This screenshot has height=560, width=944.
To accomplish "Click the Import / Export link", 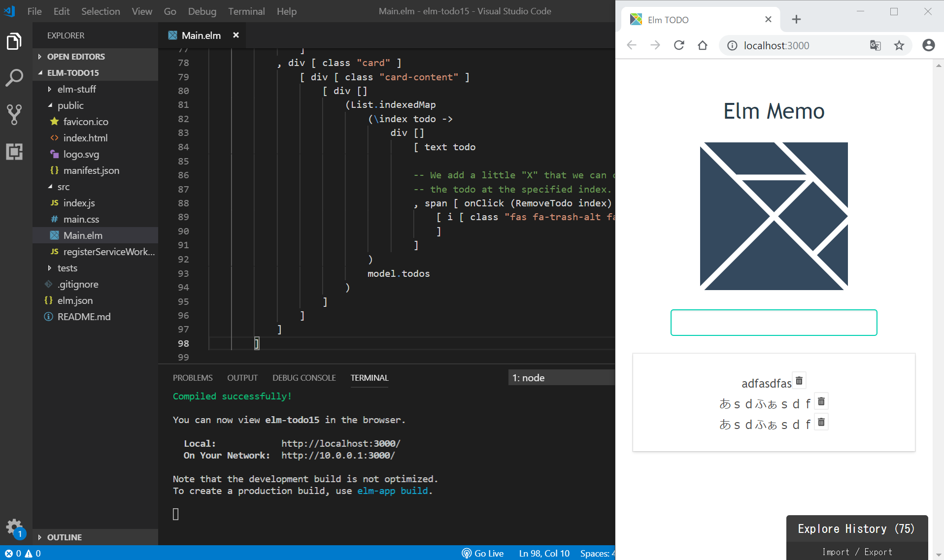I will [857, 552].
